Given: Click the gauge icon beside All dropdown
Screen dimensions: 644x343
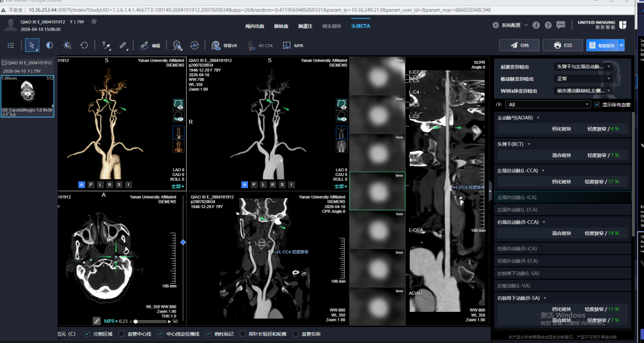Looking at the screenshot, I should point(499,105).
